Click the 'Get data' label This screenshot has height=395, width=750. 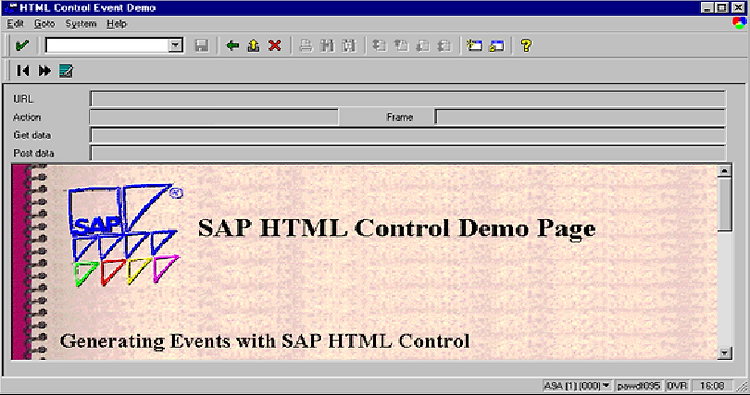click(32, 135)
